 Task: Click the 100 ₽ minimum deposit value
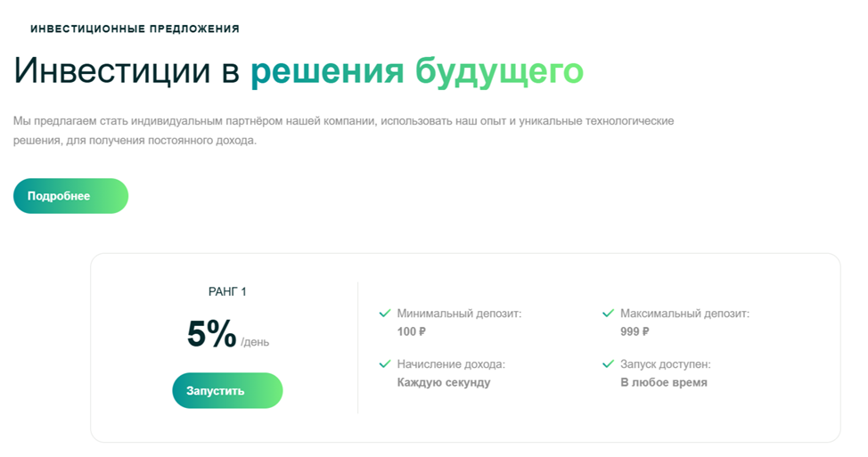click(412, 332)
